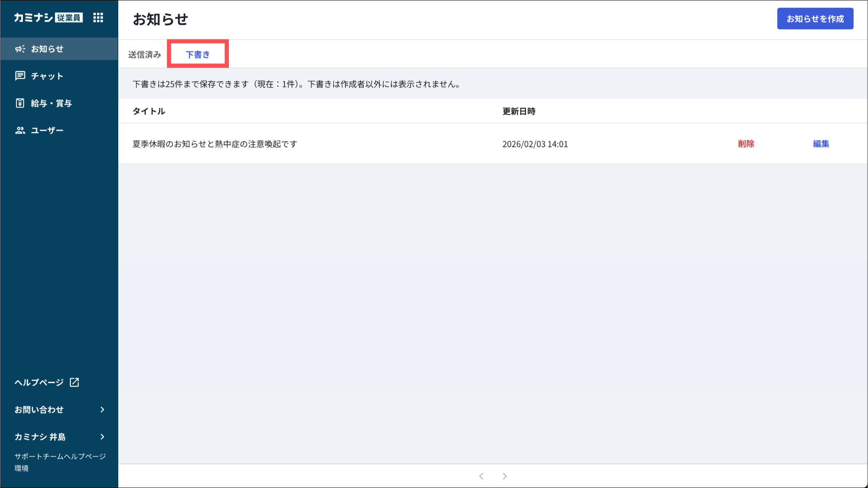Go to previous page with left arrow
868x488 pixels.
pyautogui.click(x=481, y=476)
